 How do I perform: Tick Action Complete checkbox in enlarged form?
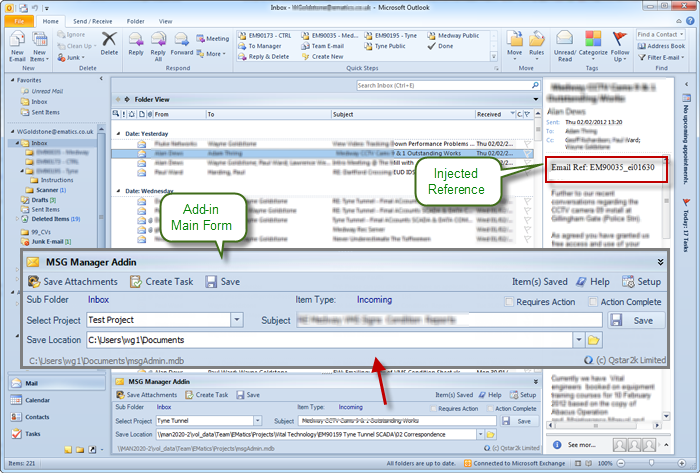click(x=592, y=302)
